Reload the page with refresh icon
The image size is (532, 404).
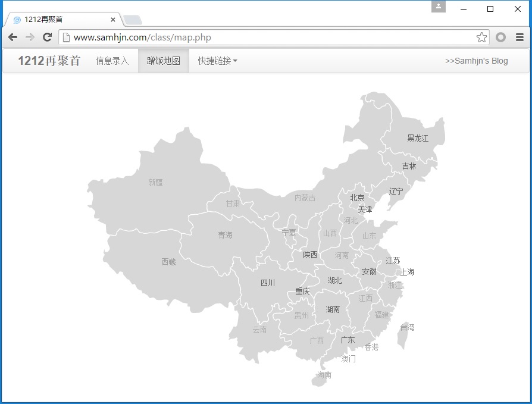pos(48,37)
